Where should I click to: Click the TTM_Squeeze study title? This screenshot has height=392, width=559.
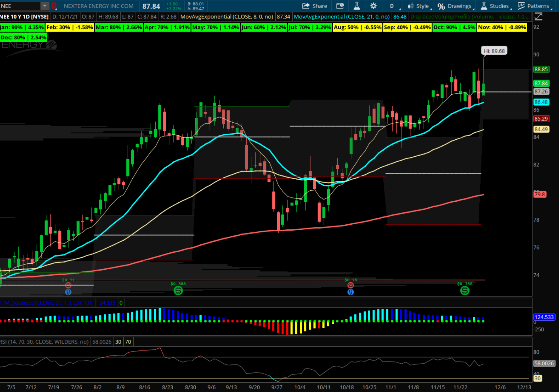(46, 303)
